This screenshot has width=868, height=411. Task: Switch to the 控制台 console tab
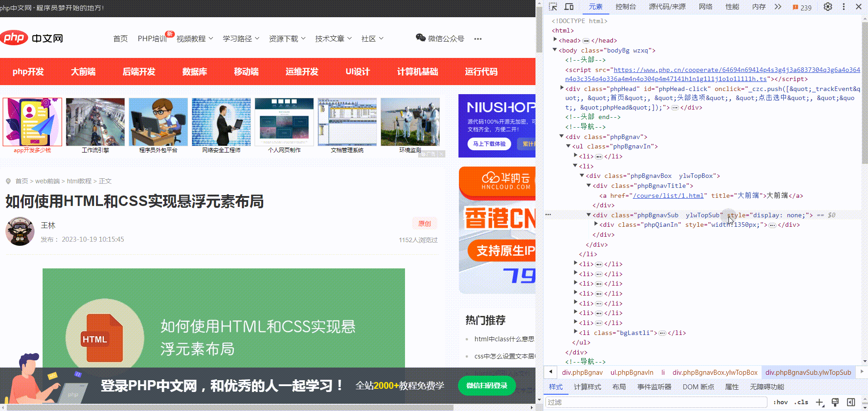tap(625, 7)
